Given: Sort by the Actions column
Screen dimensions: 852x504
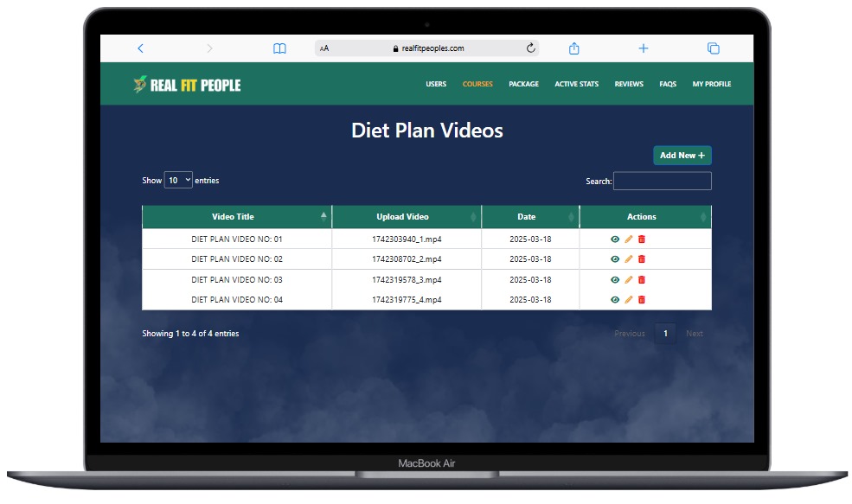Looking at the screenshot, I should pyautogui.click(x=645, y=217).
